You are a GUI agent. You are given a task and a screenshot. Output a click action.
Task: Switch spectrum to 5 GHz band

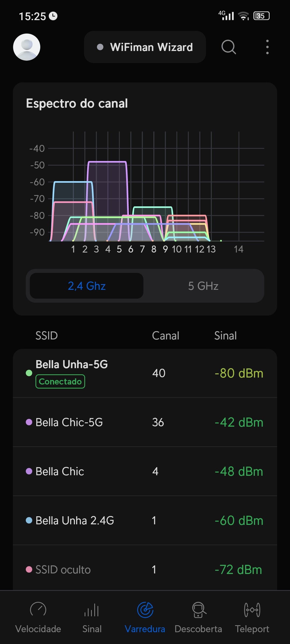coord(203,286)
